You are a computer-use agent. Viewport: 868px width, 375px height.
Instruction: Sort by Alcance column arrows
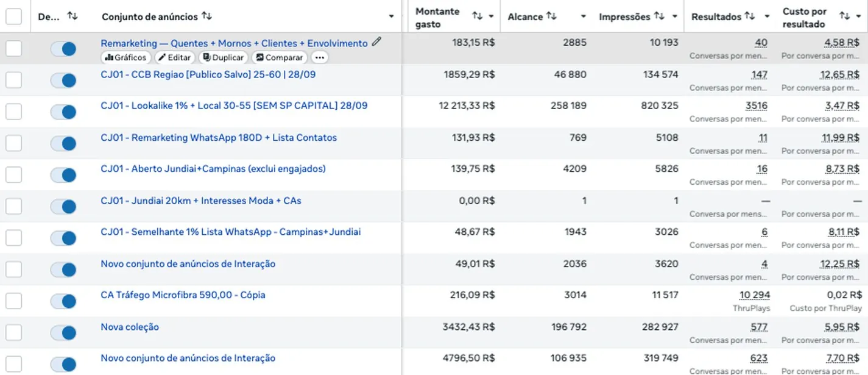pos(551,16)
